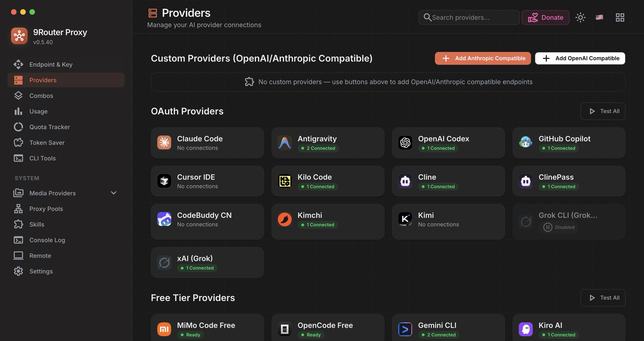The image size is (644, 341).
Task: Open language selector via US flag
Action: point(599,17)
